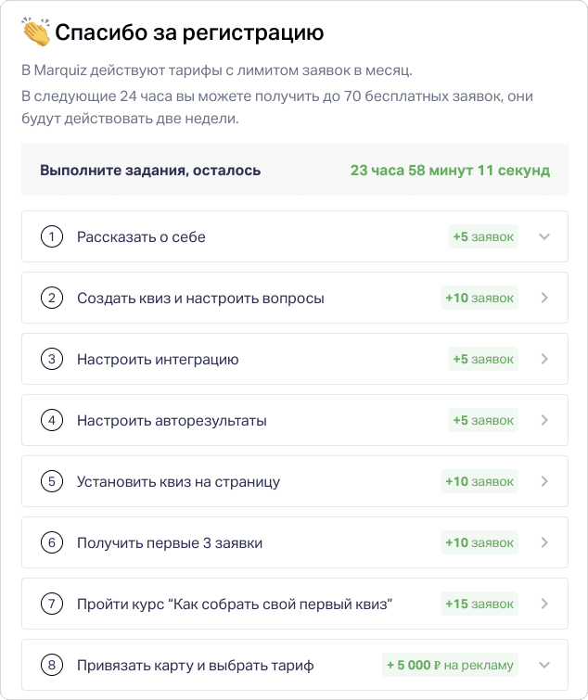
Task: Open the "Как собрать свой первый квиз" course task
Action: (x=235, y=604)
